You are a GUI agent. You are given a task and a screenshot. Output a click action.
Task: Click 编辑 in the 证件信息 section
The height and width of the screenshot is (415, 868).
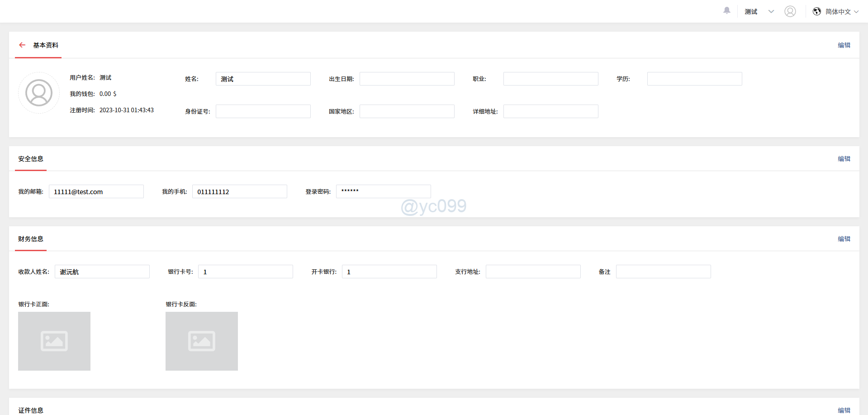[x=844, y=410]
